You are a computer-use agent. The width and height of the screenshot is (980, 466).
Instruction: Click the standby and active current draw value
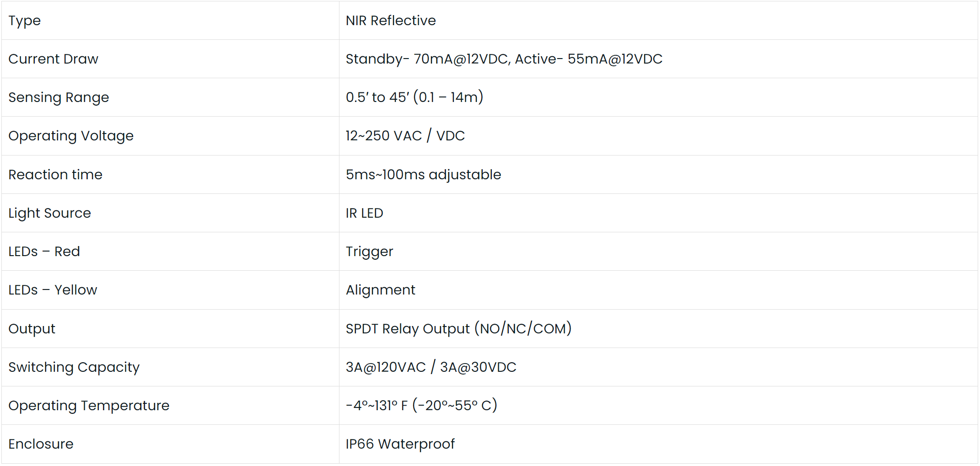(504, 59)
